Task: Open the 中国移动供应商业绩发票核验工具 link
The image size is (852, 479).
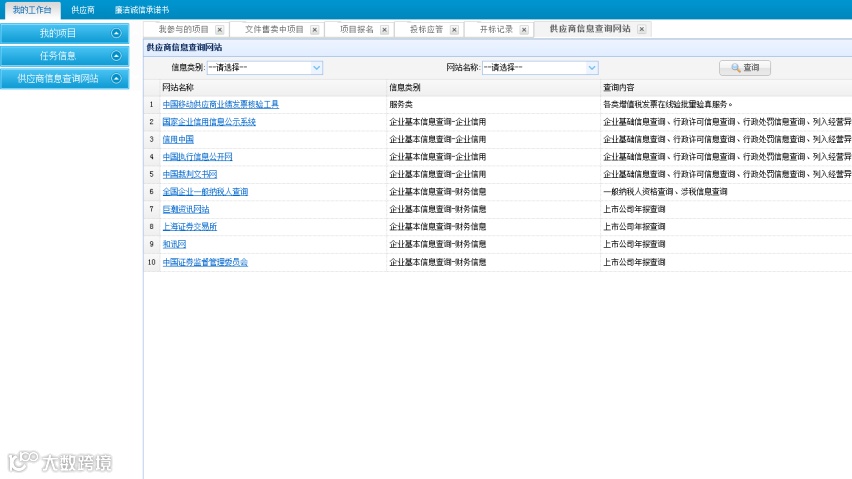Action: click(221, 104)
